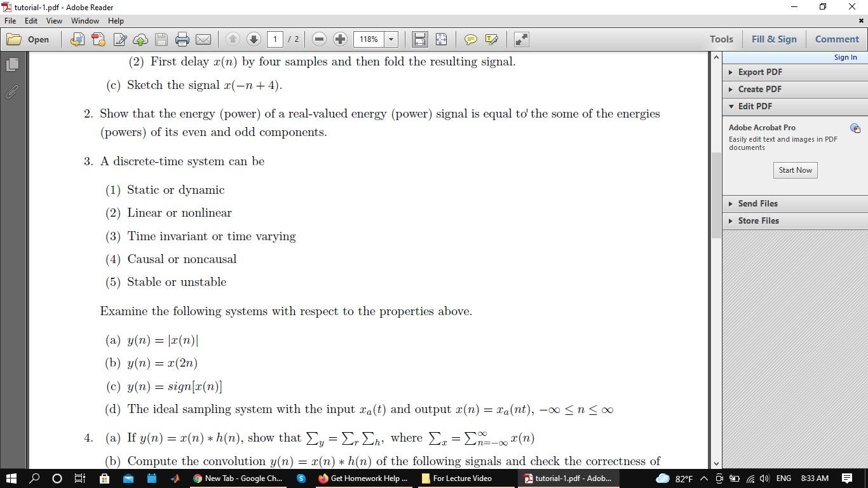Viewport: 868px width, 488px height.
Task: Upload the file with the cloud icon
Action: 140,39
